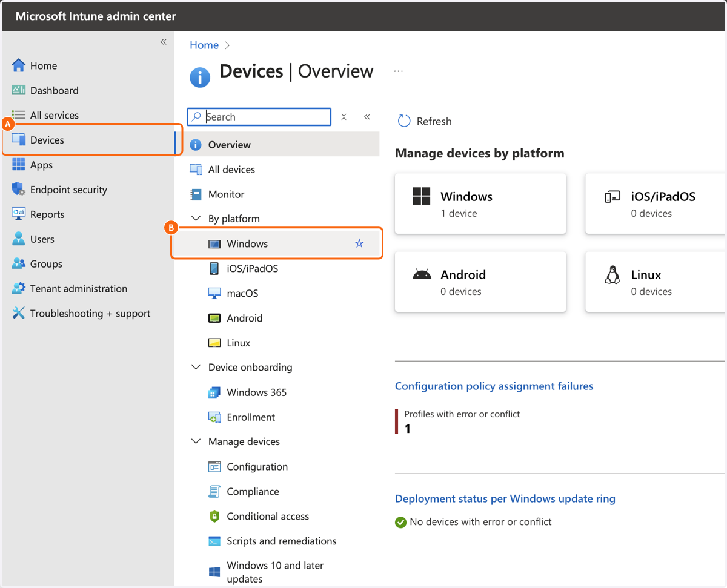Click the Linux yellow icon in submenu
Viewport: 727px width, 588px height.
pos(214,343)
